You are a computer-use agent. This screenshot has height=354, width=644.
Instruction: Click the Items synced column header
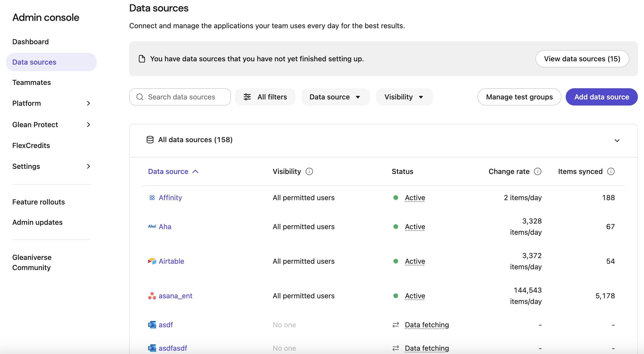click(x=580, y=172)
